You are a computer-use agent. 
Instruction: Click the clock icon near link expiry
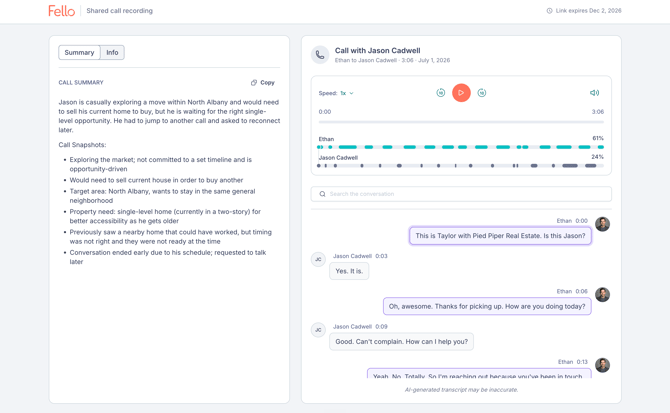pos(550,11)
